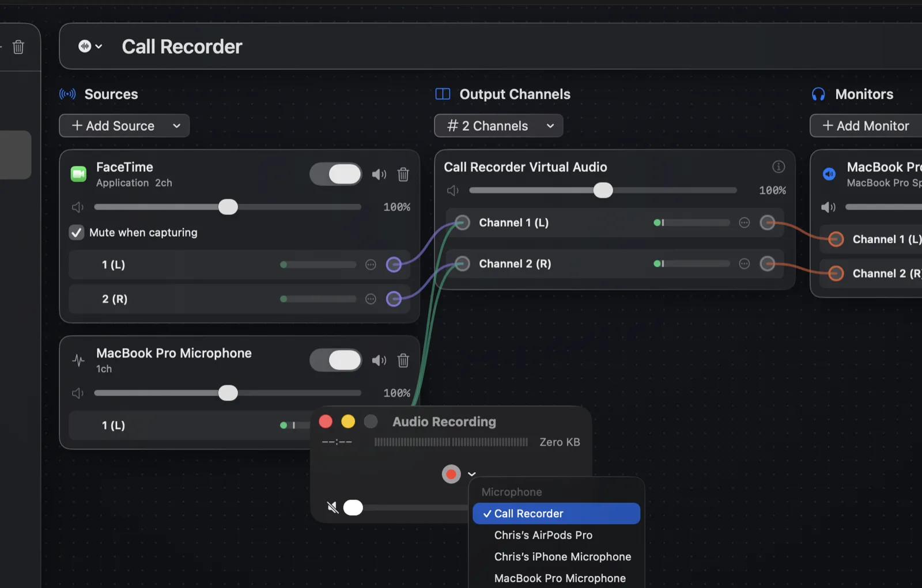Image resolution: width=922 pixels, height=588 pixels.
Task: Delete the FaceTime source with its trash icon
Action: click(x=403, y=174)
